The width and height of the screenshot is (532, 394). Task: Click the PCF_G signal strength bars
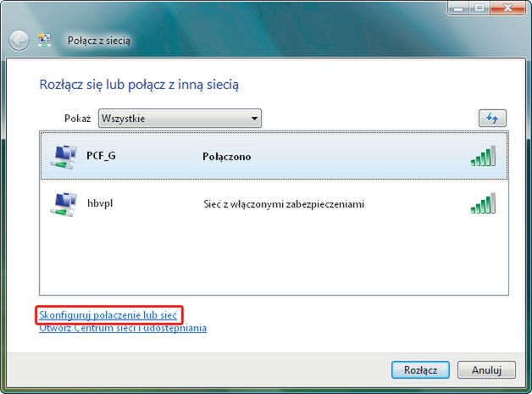[x=483, y=156]
